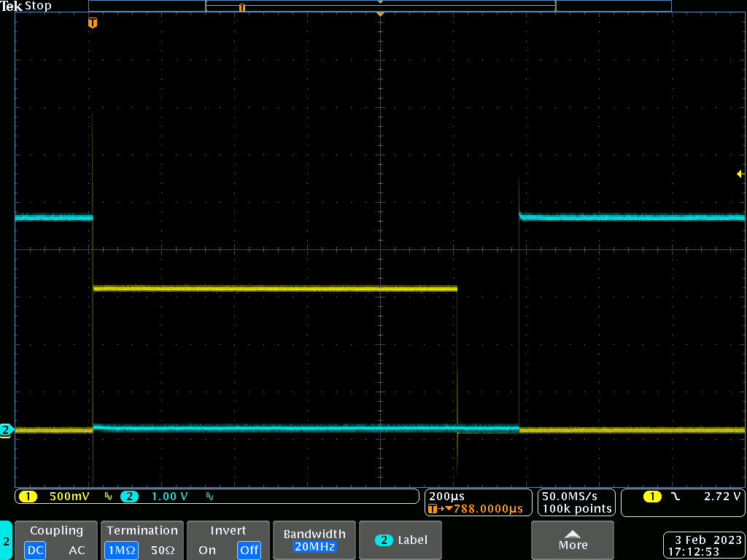Select 50Ω termination

coord(163,551)
